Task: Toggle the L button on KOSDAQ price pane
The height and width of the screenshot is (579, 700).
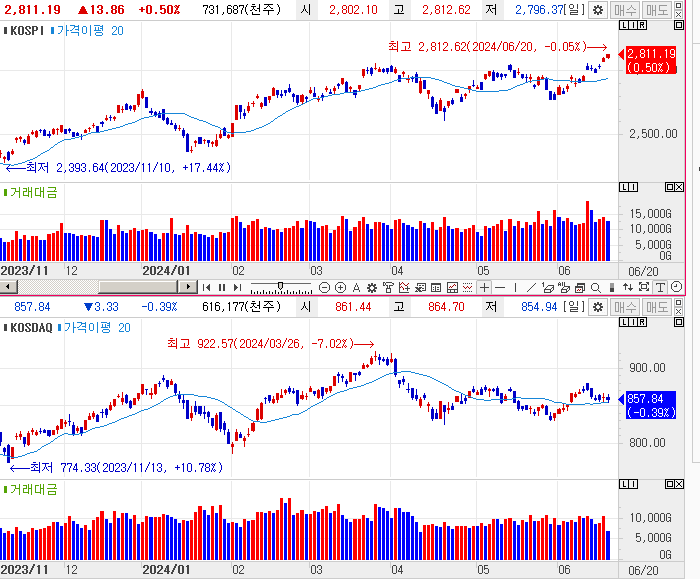Action: click(x=624, y=322)
